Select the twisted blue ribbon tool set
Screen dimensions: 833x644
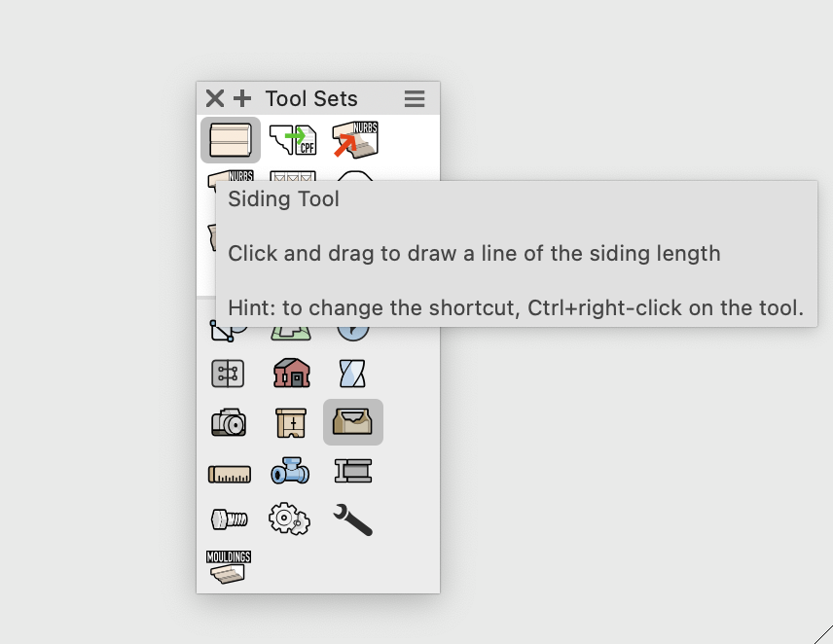coord(352,373)
